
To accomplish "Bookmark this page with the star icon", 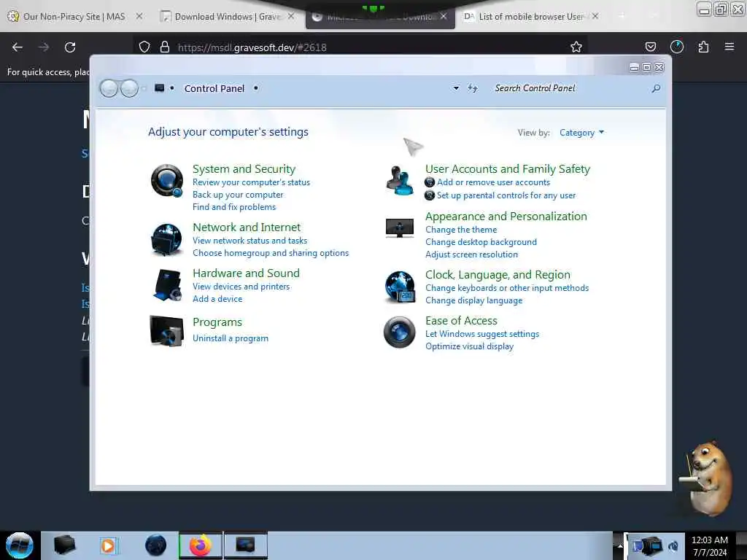I will (576, 47).
